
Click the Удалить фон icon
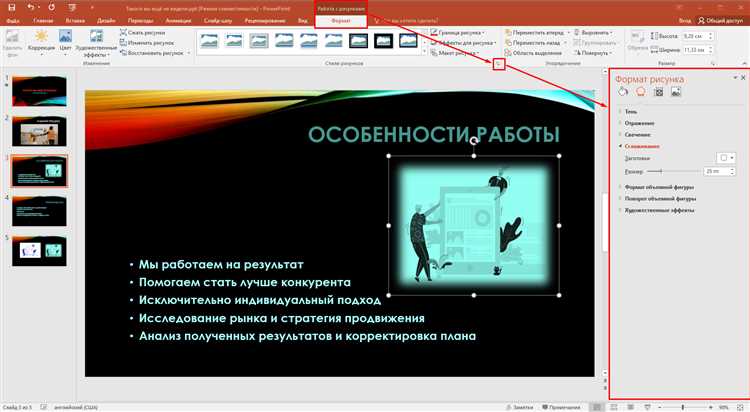pyautogui.click(x=13, y=40)
